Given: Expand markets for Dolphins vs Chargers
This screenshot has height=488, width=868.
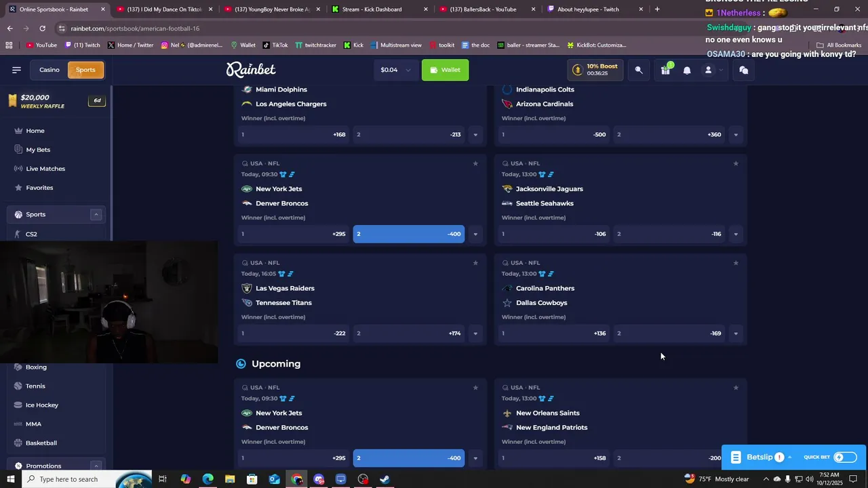Looking at the screenshot, I should 475,135.
